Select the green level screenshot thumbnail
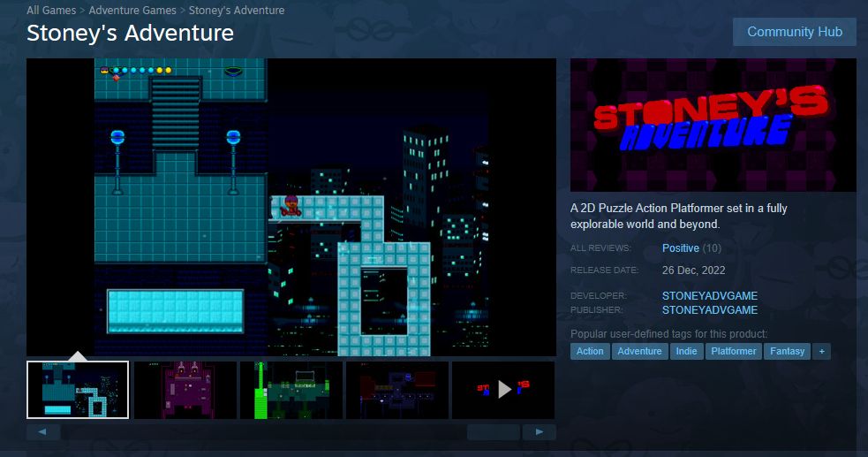The image size is (868, 457). click(291, 390)
